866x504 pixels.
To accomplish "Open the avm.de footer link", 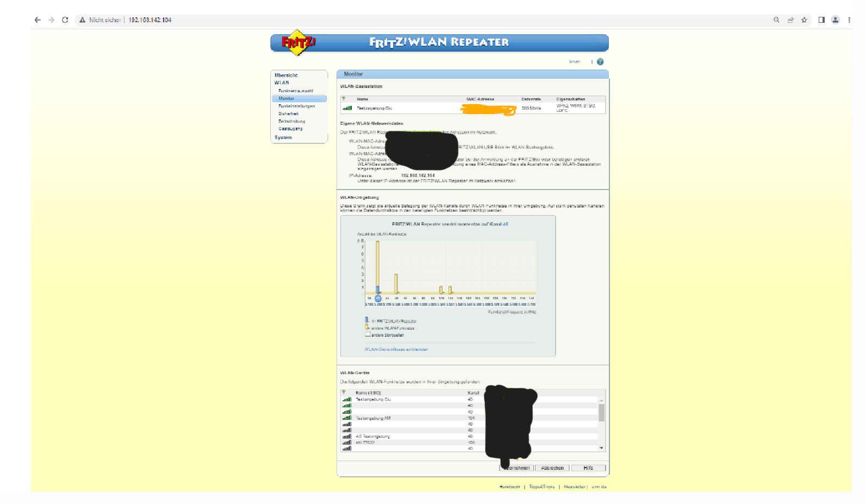I will coord(599,487).
